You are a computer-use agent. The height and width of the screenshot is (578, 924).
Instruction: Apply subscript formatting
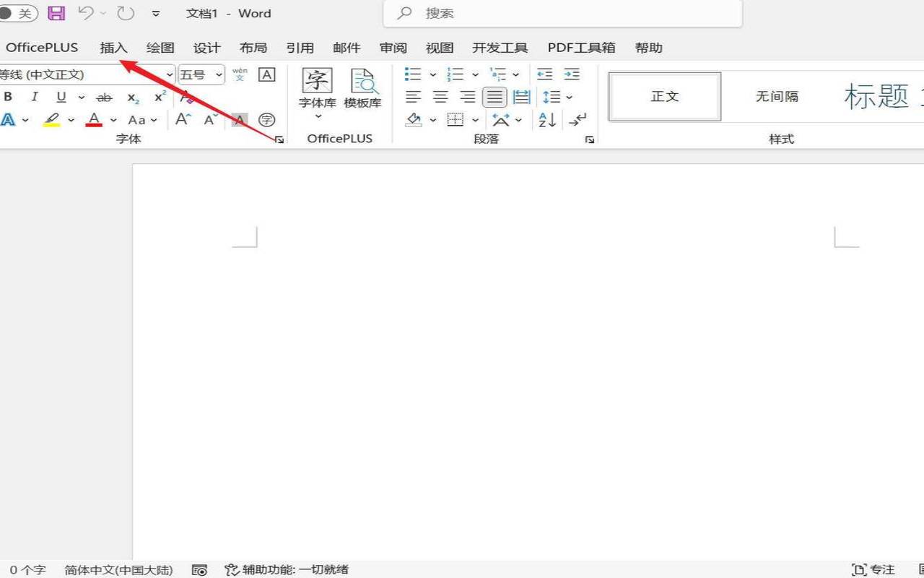(133, 98)
